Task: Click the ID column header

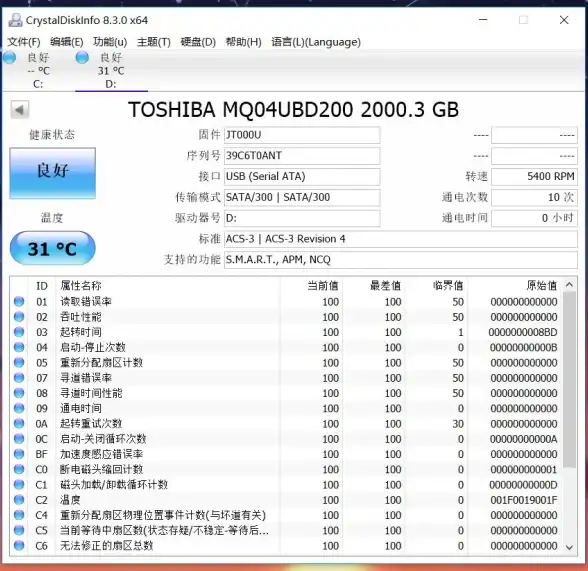Action: point(42,286)
